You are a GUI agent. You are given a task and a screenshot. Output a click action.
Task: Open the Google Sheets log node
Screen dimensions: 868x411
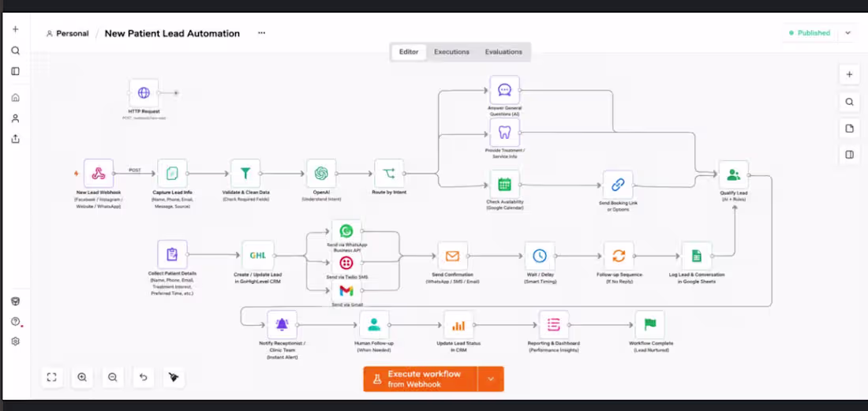697,256
